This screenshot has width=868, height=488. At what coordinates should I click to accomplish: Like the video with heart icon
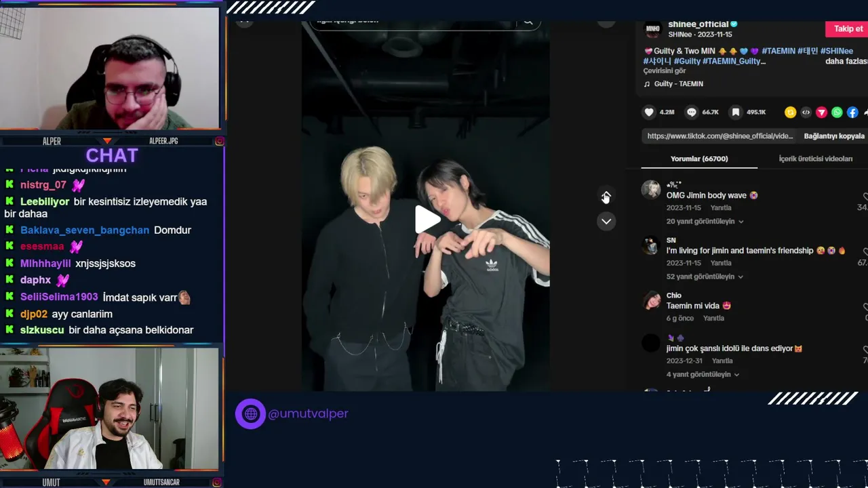coord(649,113)
